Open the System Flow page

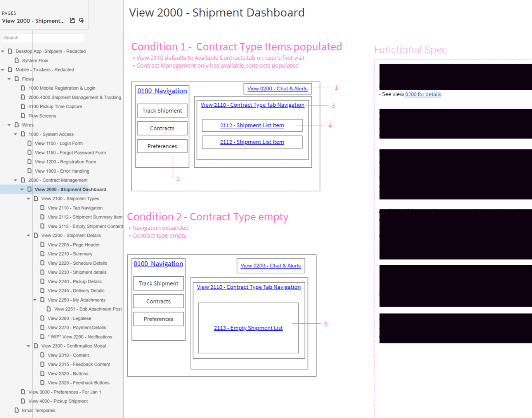coord(35,61)
